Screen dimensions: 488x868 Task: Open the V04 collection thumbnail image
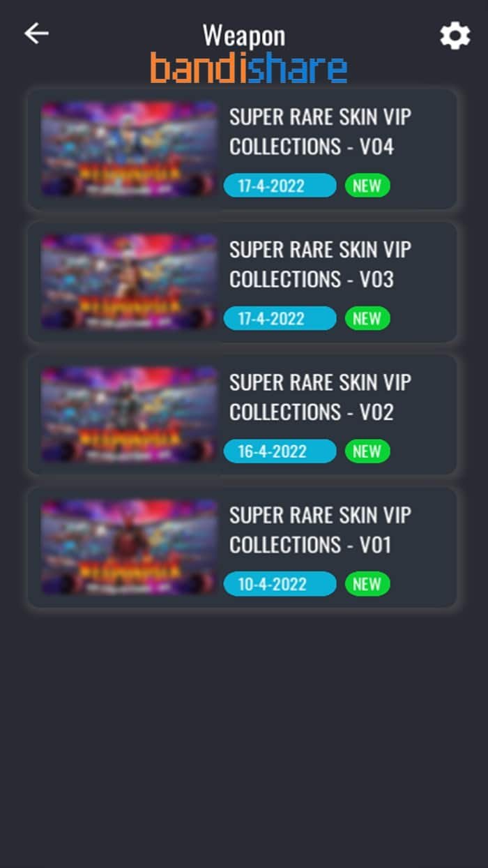pyautogui.click(x=130, y=149)
